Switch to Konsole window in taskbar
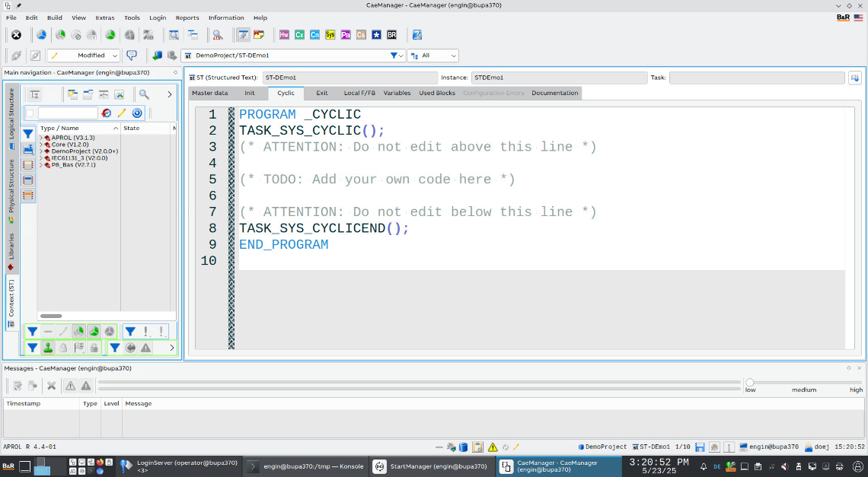 306,466
